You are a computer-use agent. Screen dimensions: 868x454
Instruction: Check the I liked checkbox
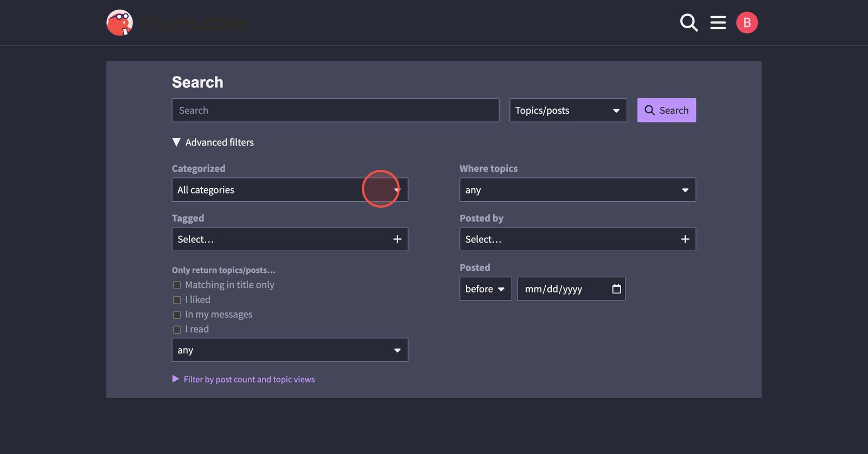point(177,300)
